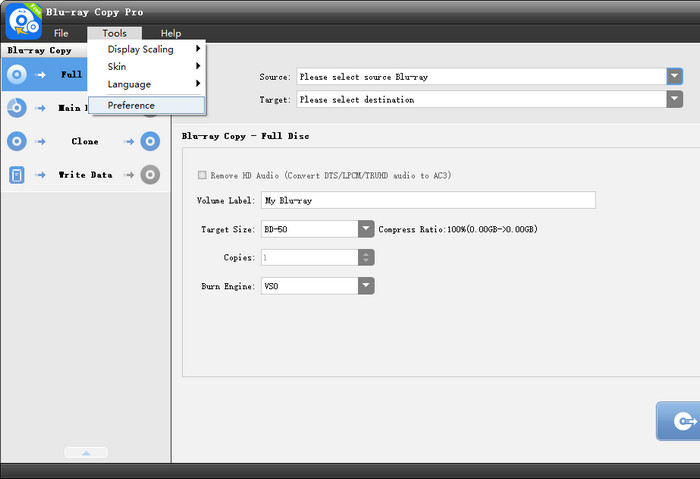This screenshot has width=700, height=479.
Task: Click the Clone mode target disc icon
Action: click(150, 141)
